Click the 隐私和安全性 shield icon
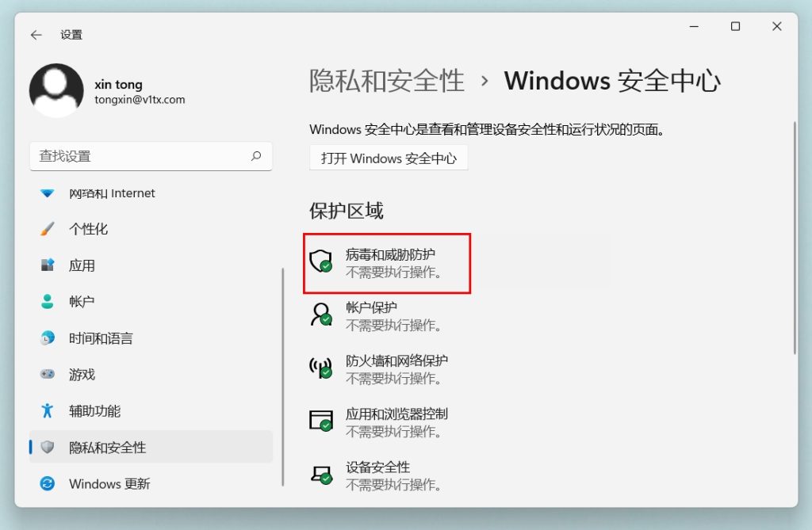The width and height of the screenshot is (812, 530). (47, 447)
